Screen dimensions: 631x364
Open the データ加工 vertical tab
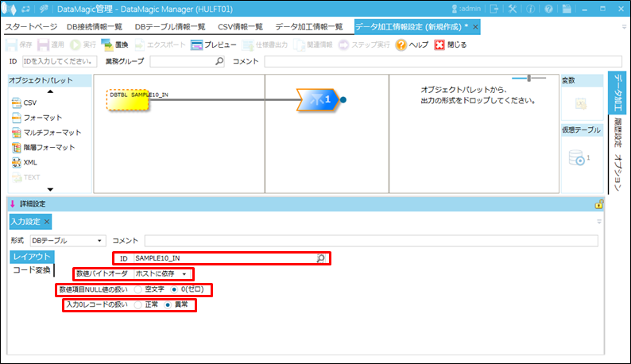coord(617,93)
